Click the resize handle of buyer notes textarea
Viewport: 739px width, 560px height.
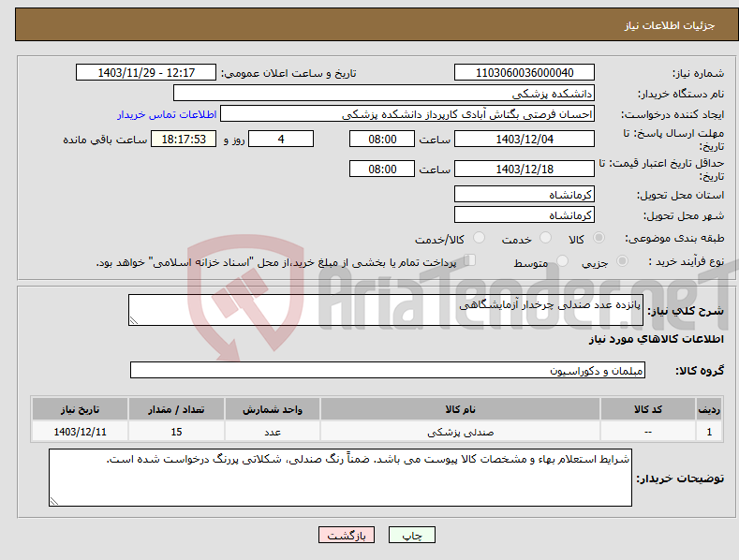point(54,502)
